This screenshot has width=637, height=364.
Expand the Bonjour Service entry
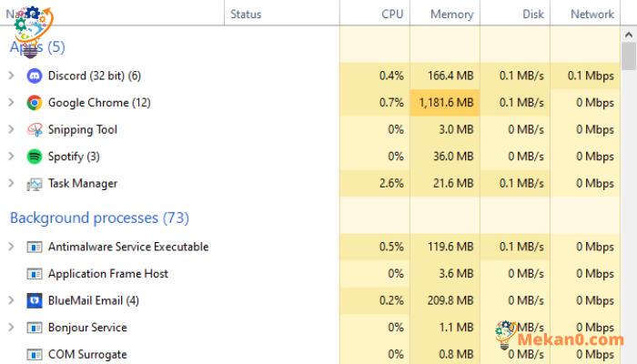pos(11,327)
